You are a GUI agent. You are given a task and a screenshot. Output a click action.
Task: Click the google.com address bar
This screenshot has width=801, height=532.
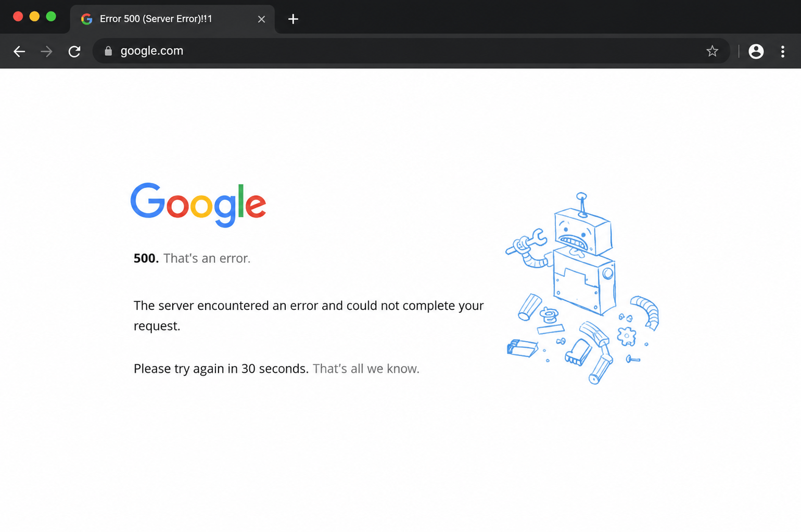click(411, 51)
